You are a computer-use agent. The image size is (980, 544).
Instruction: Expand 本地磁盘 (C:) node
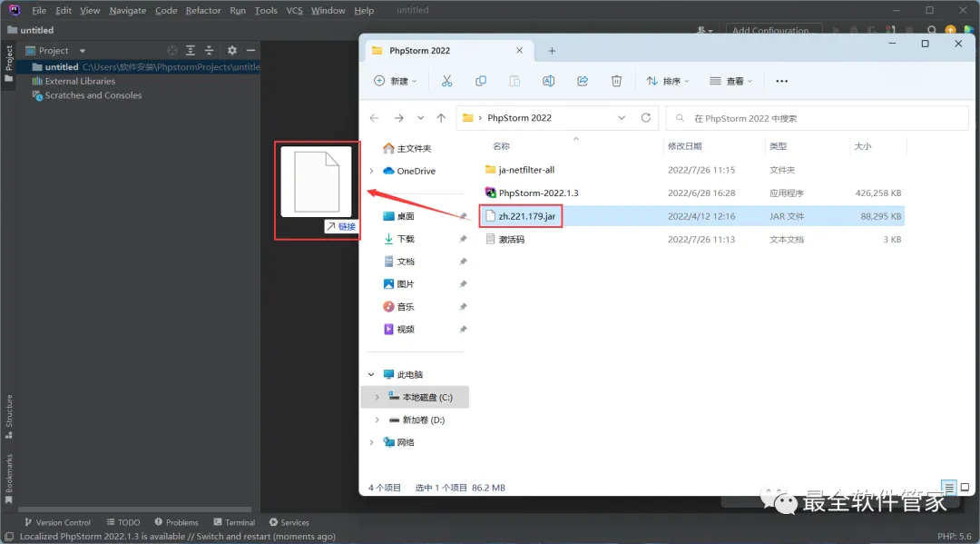(x=377, y=397)
